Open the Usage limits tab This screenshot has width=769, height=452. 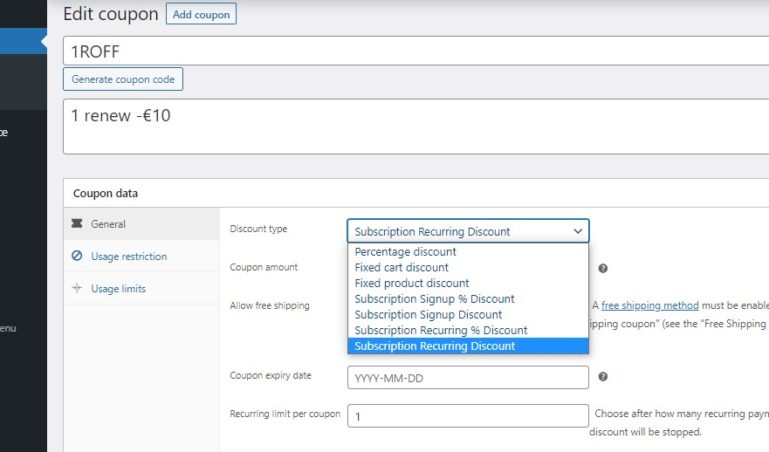(x=142, y=289)
